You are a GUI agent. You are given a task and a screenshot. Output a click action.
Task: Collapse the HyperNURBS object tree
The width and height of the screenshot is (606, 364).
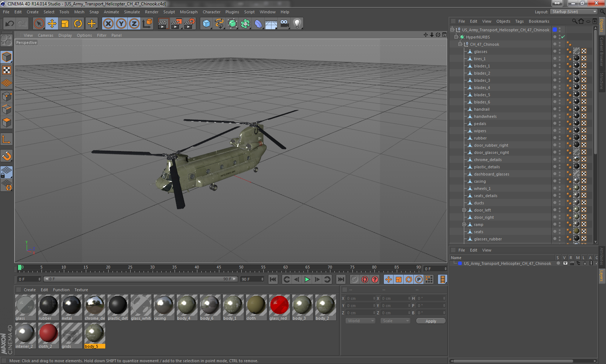click(x=456, y=37)
